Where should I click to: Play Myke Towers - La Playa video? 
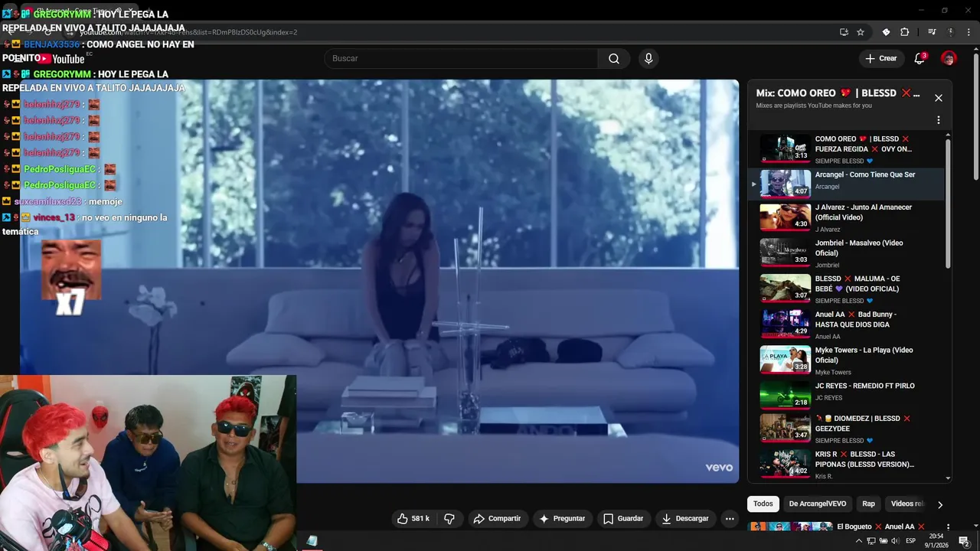point(848,360)
